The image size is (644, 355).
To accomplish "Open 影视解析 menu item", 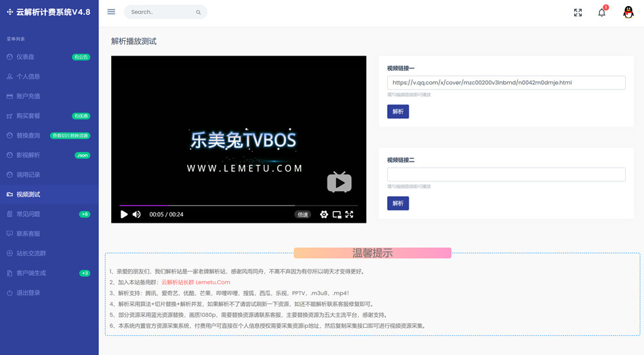I will [x=49, y=155].
